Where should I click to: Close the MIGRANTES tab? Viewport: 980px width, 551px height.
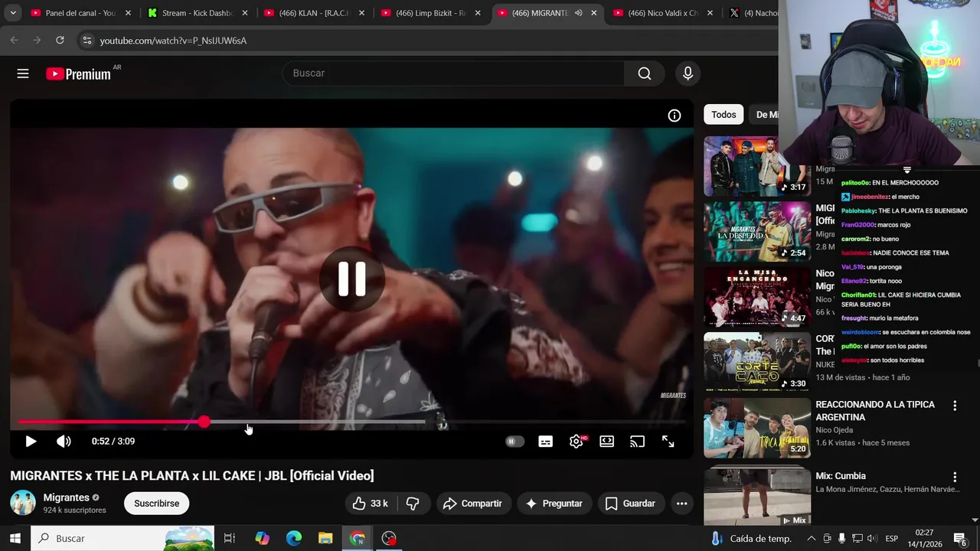(593, 13)
